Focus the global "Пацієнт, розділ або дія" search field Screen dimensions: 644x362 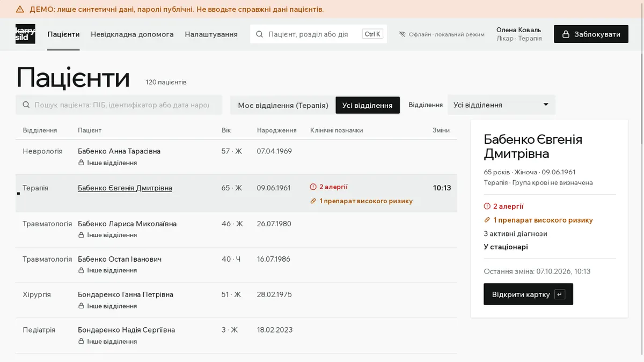319,34
